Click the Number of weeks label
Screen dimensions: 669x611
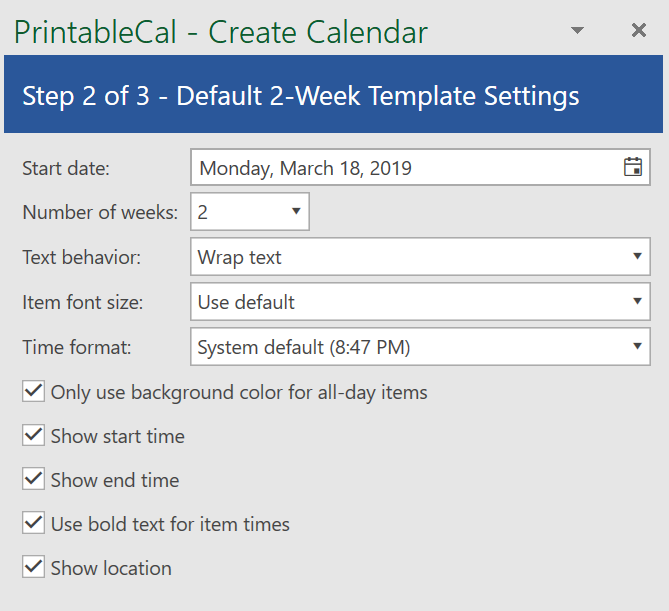pos(100,212)
